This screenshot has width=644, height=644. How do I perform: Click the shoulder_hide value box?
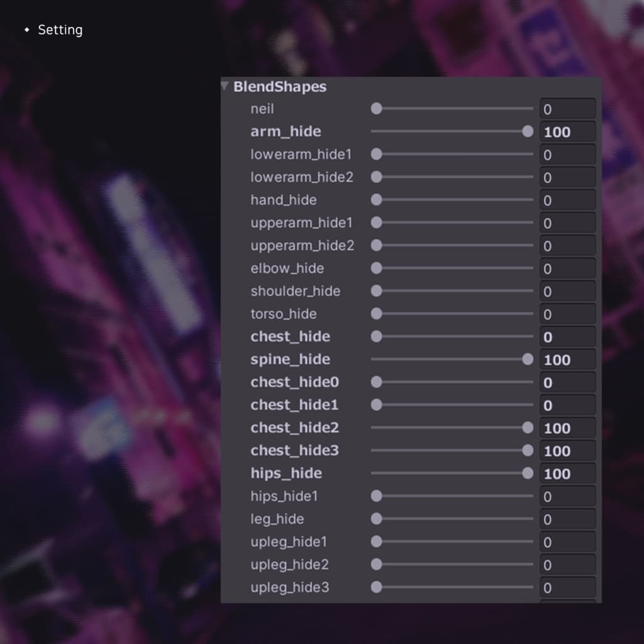coord(567,291)
